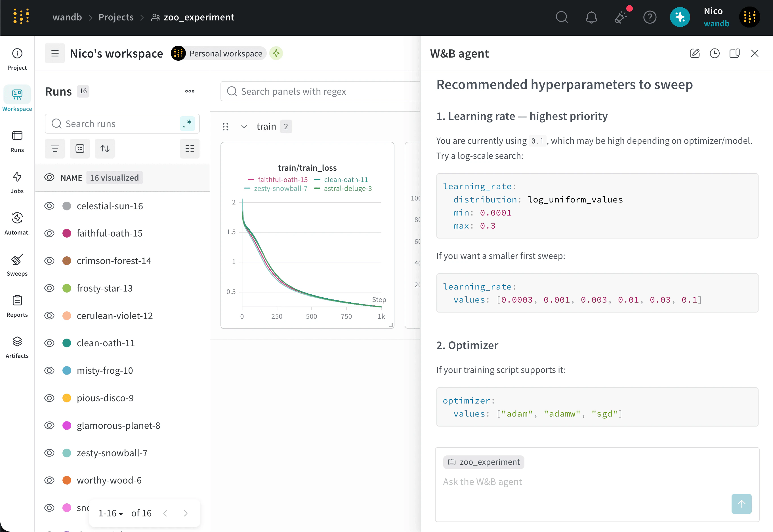Hide the pious-disco-9 run
The image size is (773, 532).
pos(49,398)
